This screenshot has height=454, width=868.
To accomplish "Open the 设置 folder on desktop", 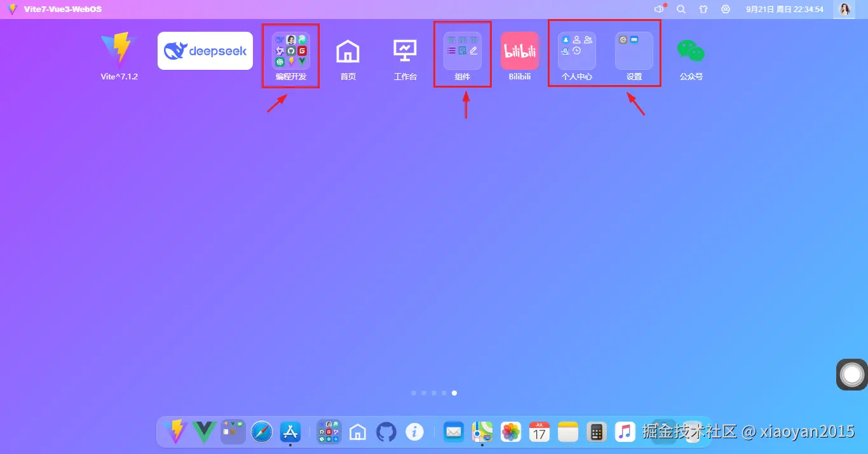I will 634,51.
